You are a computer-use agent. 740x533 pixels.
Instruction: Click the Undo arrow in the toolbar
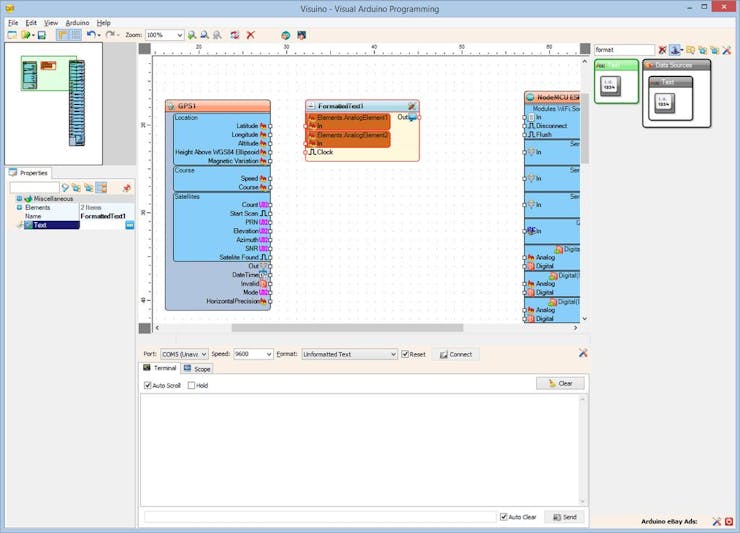click(x=91, y=35)
